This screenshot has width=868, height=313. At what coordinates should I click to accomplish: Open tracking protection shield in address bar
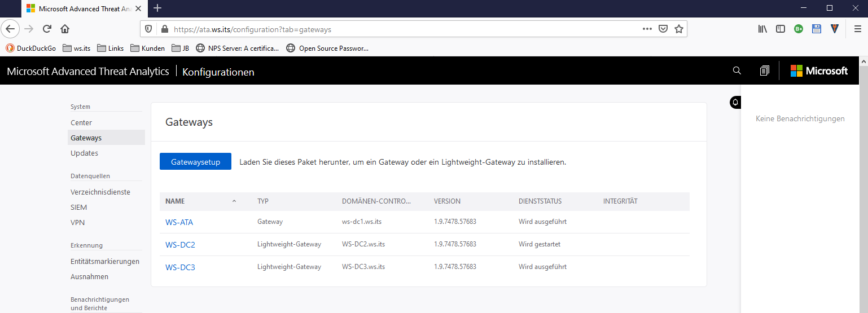click(149, 29)
